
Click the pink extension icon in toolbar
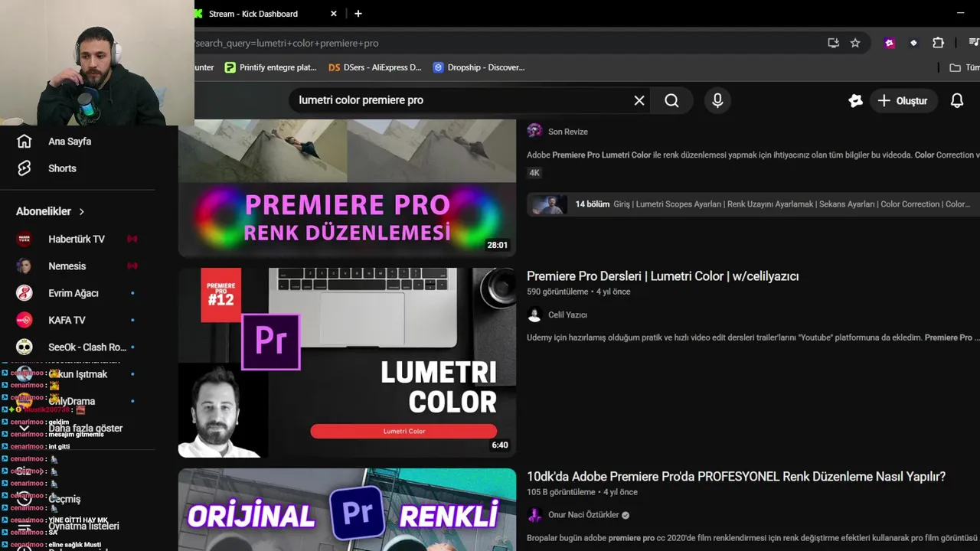click(890, 43)
